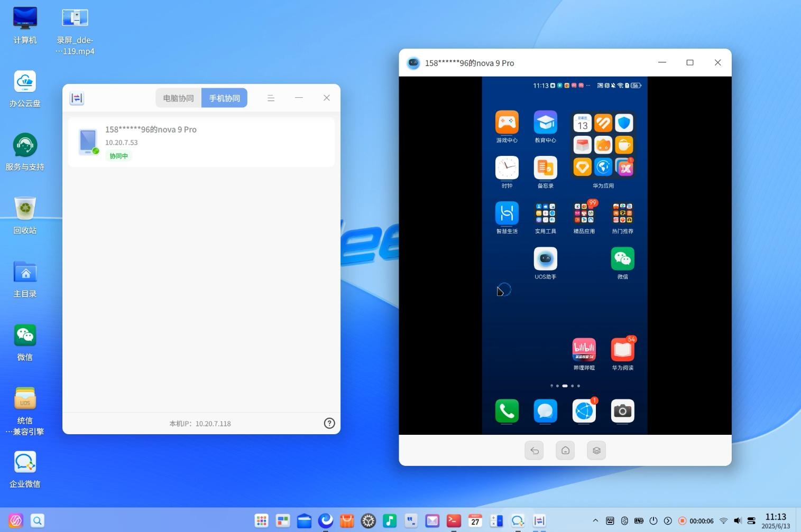Open 主目录 home folder on desktop
Screen dimensions: 801x532
click(25, 279)
